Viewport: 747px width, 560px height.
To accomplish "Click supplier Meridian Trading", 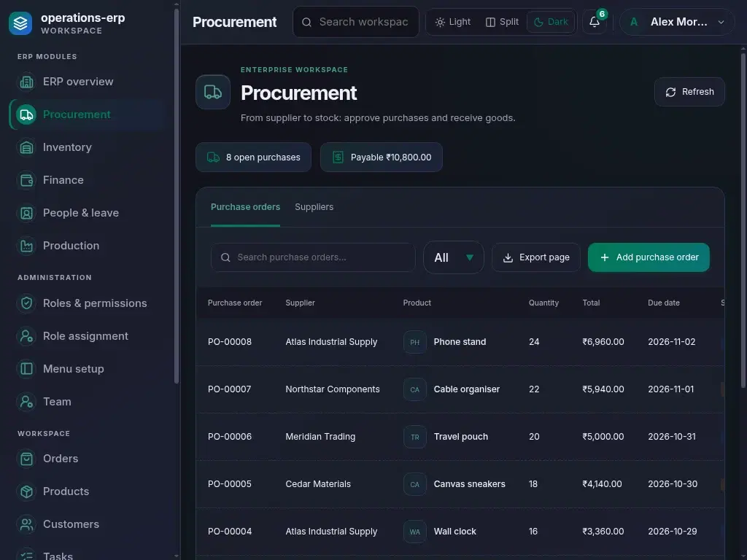I will click(x=320, y=437).
